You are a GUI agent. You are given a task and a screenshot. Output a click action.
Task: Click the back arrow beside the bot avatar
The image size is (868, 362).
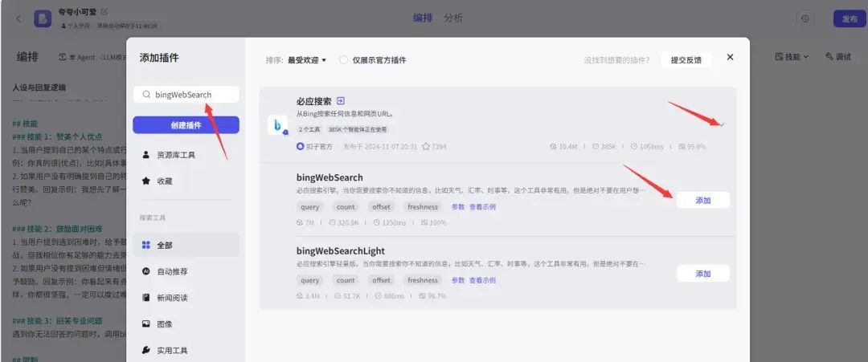pos(18,18)
